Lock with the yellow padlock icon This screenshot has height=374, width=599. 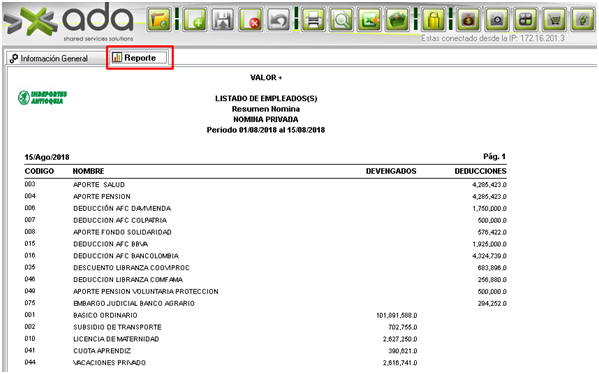click(x=433, y=19)
